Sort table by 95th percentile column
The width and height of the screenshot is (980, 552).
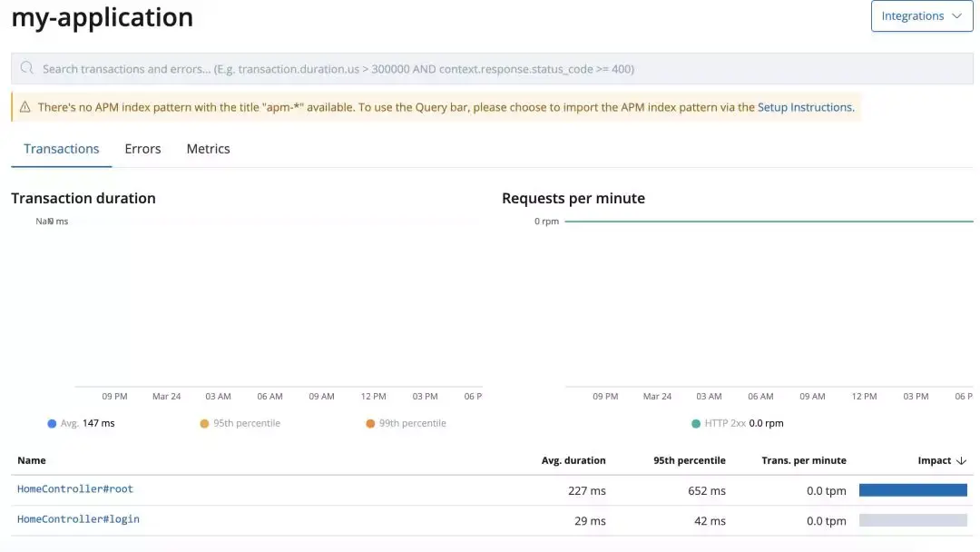point(689,461)
